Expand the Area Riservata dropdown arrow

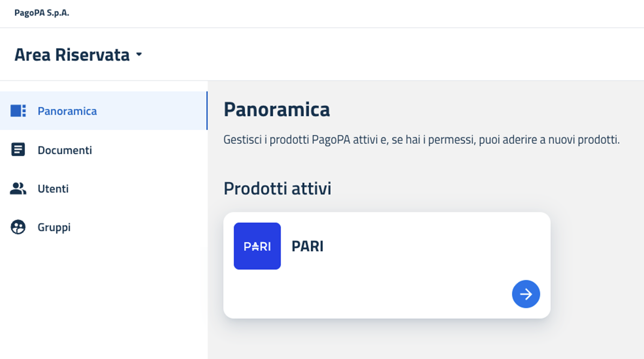(x=139, y=55)
